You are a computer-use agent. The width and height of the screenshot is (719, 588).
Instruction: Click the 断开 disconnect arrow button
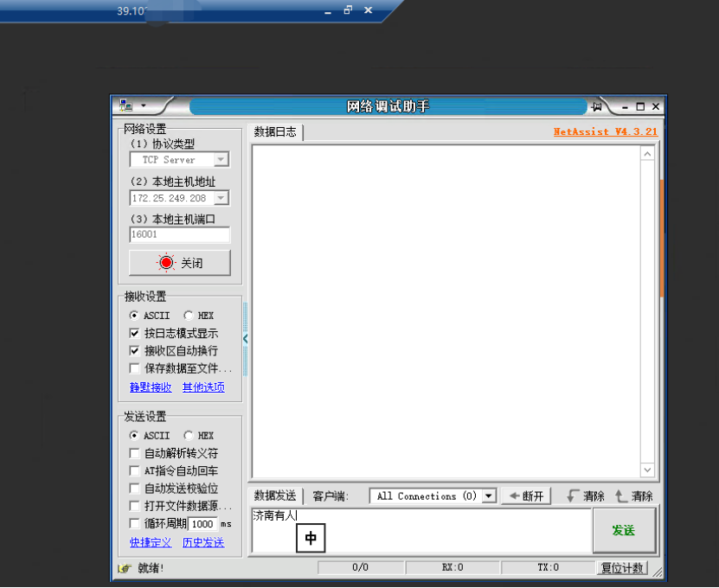[x=526, y=496]
